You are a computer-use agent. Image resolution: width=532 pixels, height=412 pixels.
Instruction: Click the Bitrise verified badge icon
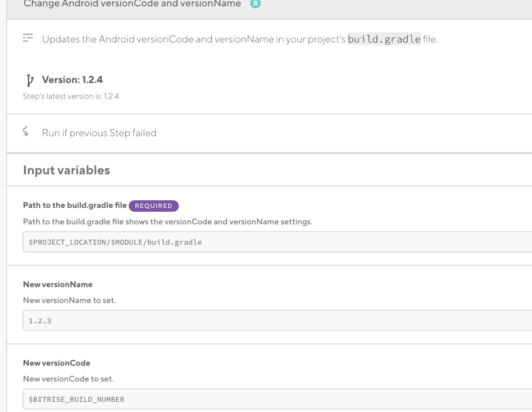point(255,3)
